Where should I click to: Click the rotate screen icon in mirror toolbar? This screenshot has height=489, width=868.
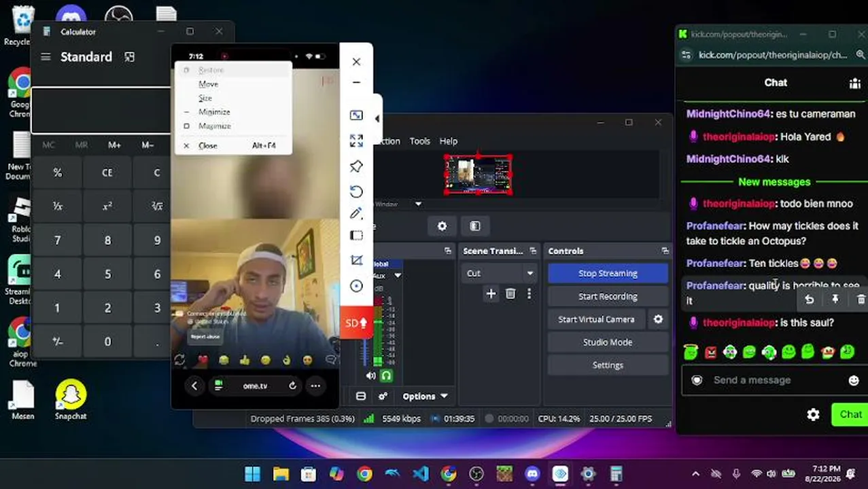356,192
